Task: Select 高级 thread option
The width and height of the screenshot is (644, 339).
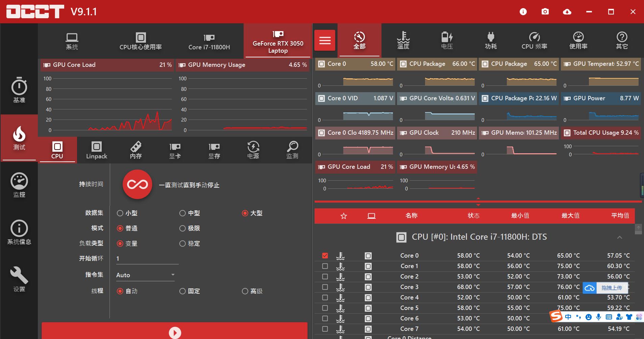Action: click(x=252, y=291)
